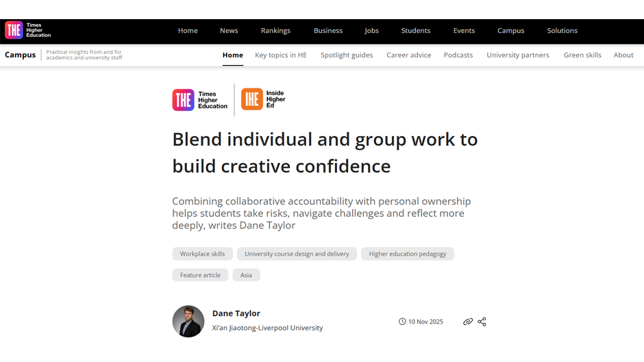
Task: Click the THE logo above the article title
Action: pyautogui.click(x=200, y=100)
